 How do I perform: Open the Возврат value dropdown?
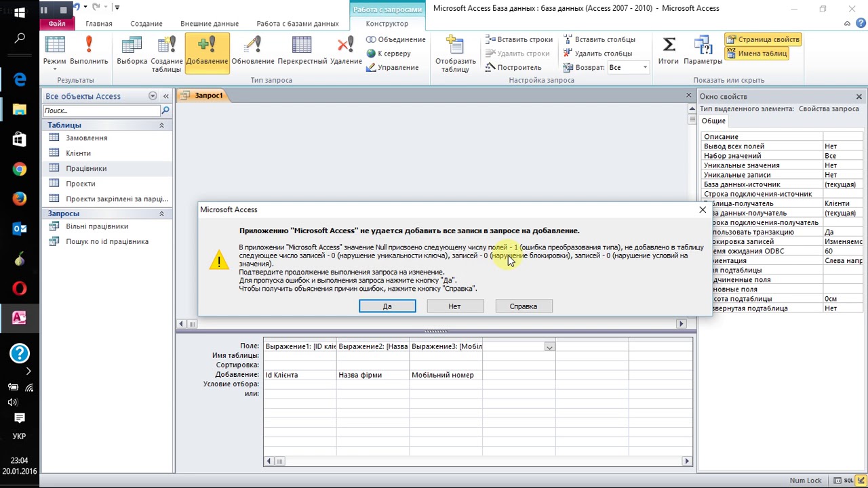(644, 68)
